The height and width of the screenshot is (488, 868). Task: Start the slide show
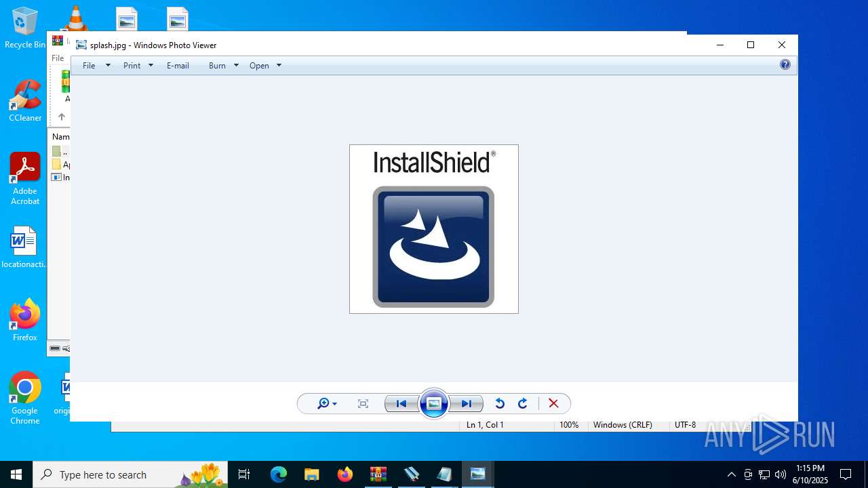[x=434, y=404]
